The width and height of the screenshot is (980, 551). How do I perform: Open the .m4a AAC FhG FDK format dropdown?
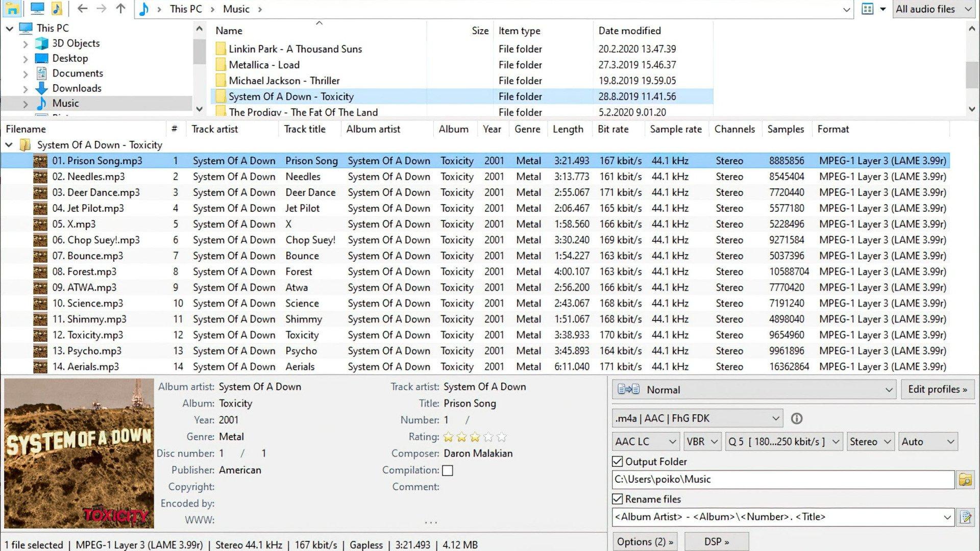pos(697,418)
